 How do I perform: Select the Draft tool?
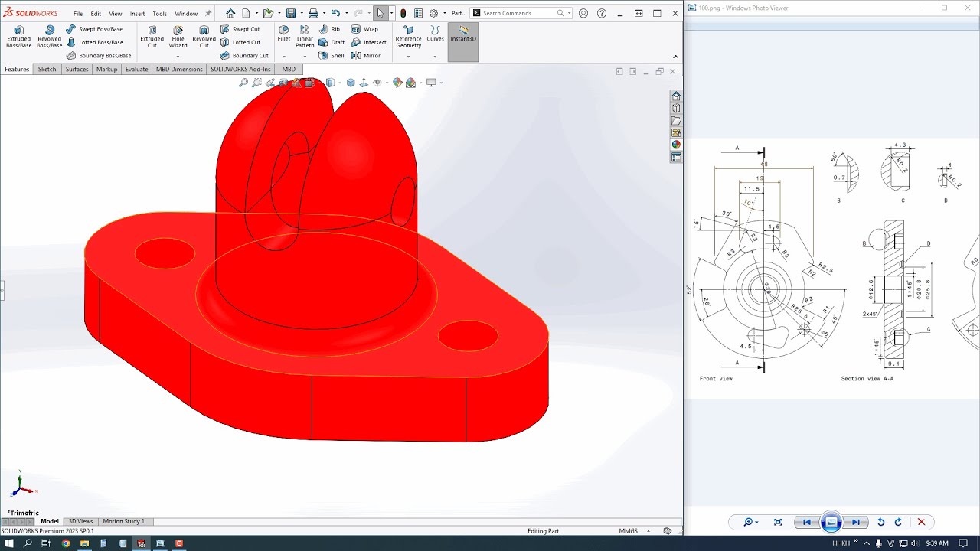332,42
